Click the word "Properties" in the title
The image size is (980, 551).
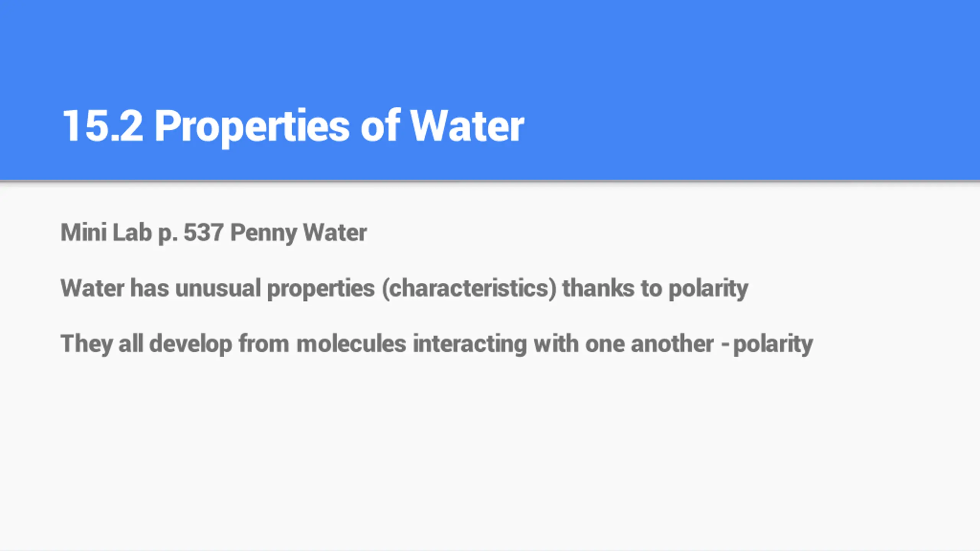click(x=252, y=126)
